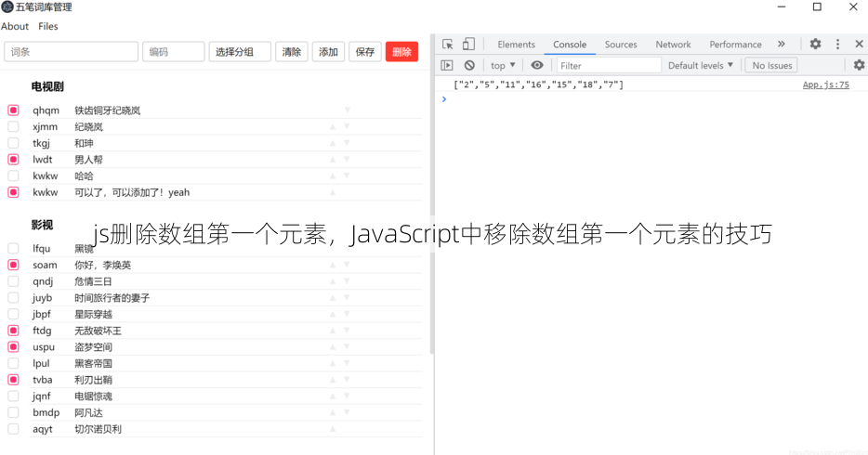868x455 pixels.
Task: Move 星际穿越 entry up
Action: 333,314
